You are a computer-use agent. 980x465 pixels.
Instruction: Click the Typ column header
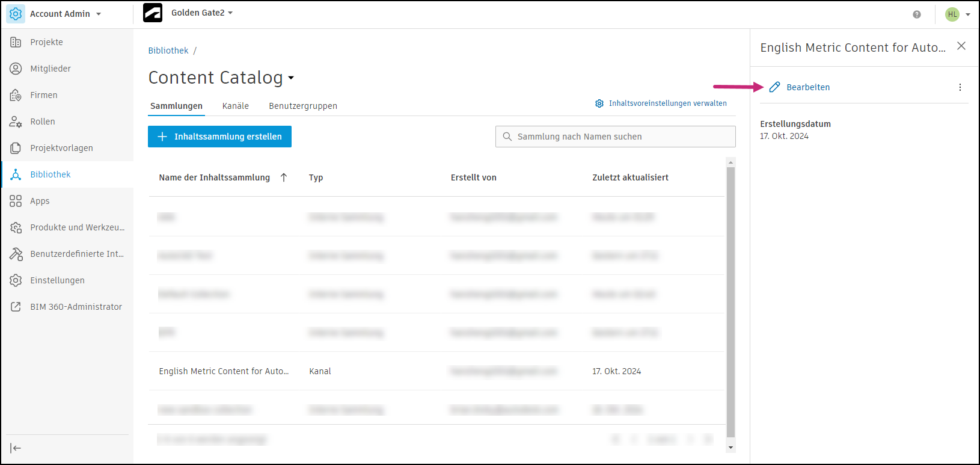tap(316, 177)
